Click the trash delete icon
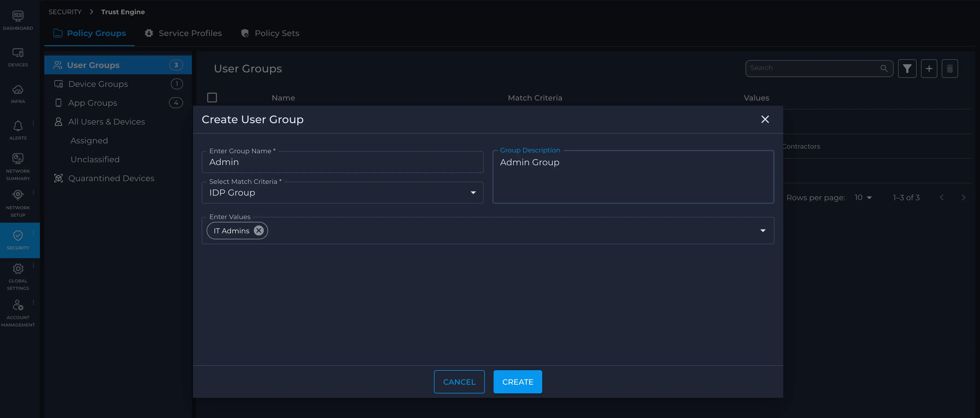Screen dimensions: 980x418 (x=950, y=69)
